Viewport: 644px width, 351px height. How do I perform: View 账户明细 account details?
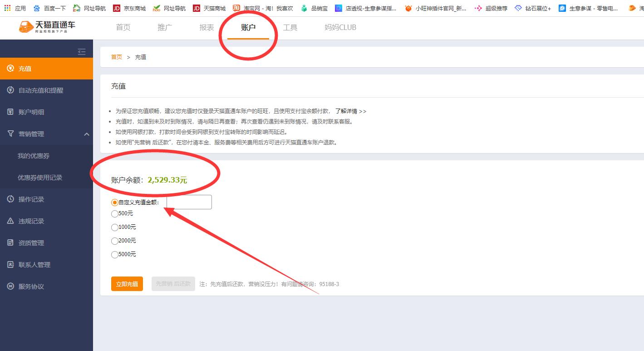tap(33, 112)
